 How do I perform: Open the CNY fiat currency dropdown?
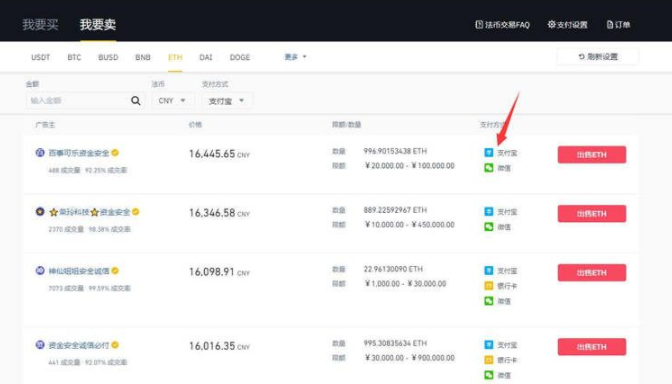point(172,101)
